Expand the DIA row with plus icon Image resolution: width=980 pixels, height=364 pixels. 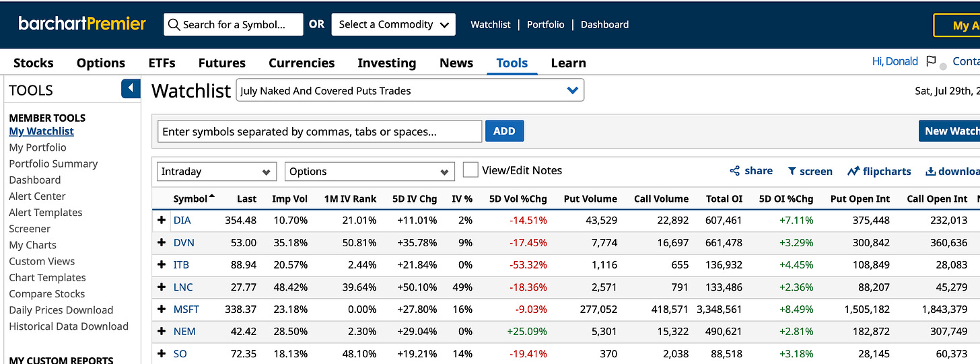[162, 220]
